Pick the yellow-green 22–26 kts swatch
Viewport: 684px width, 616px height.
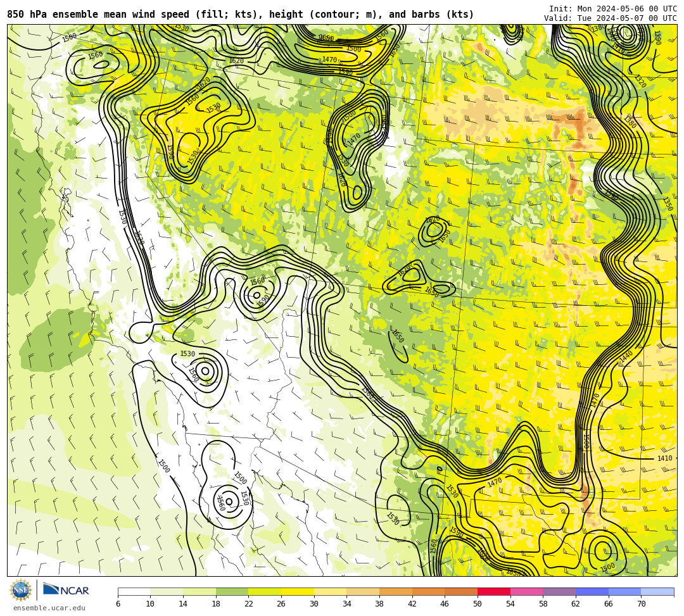pyautogui.click(x=265, y=591)
